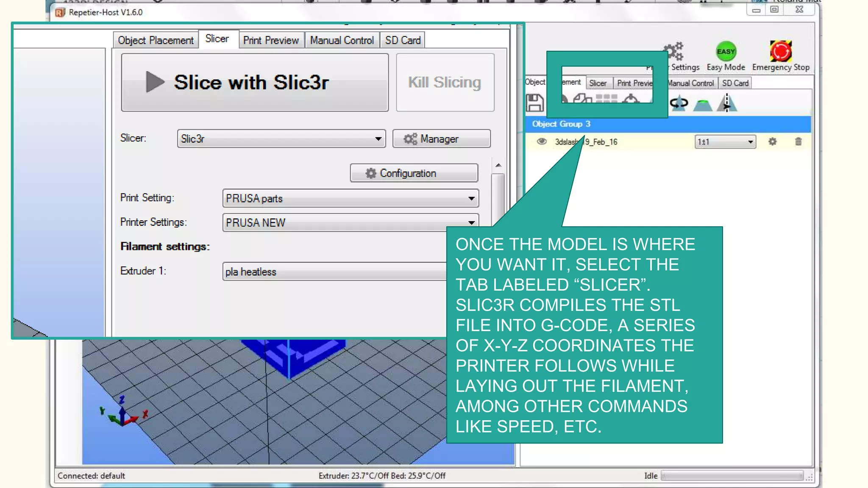Click the XYZ axis gizmo
The height and width of the screenshot is (488, 868).
[123, 412]
